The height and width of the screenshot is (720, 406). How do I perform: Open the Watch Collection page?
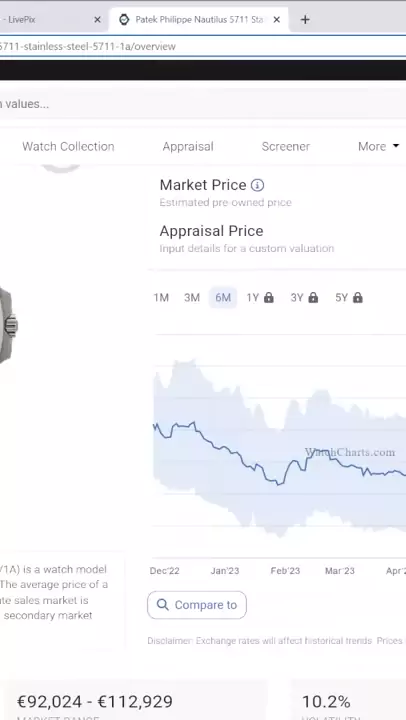click(68, 146)
